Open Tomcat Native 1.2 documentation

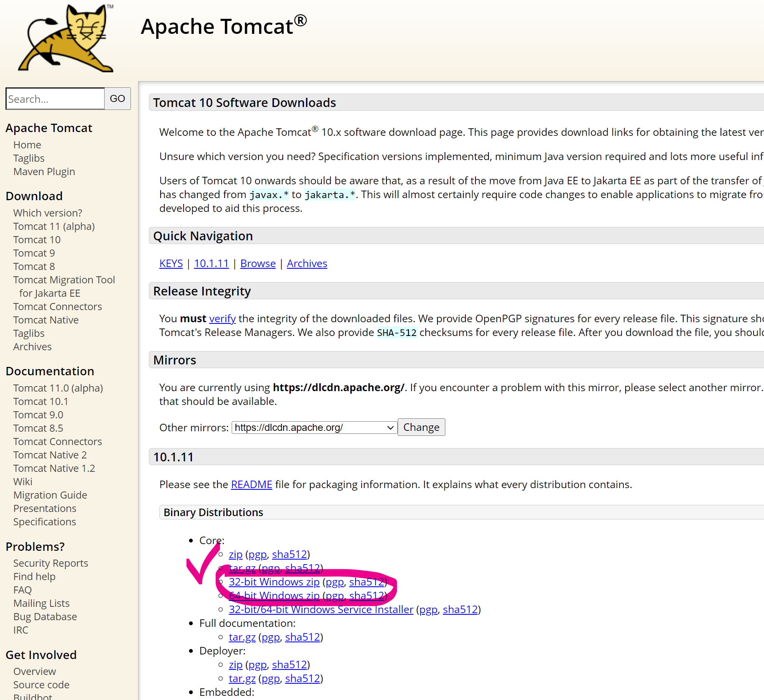pos(54,468)
